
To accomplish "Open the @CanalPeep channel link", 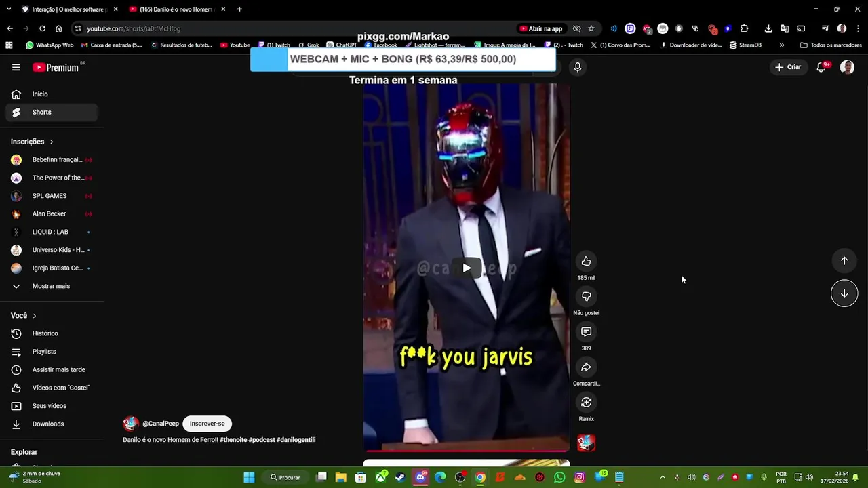I will point(161,424).
